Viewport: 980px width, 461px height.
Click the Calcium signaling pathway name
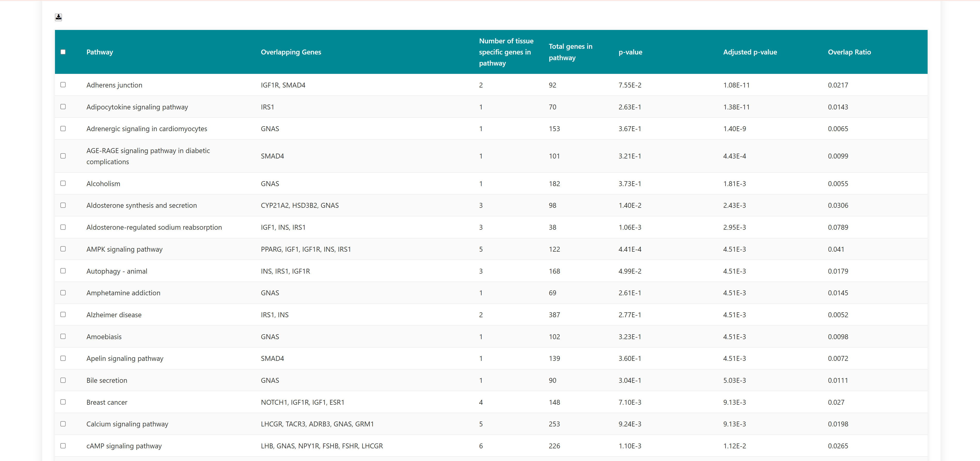127,424
